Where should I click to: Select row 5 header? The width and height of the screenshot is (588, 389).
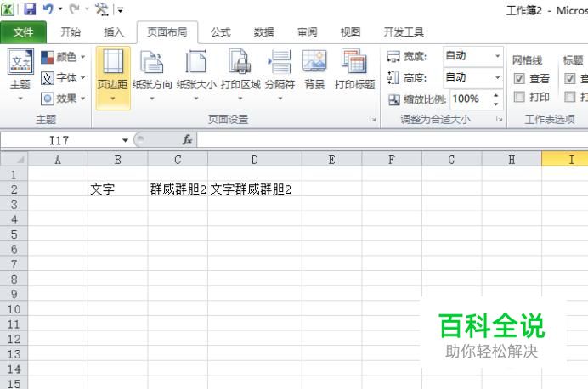(14, 234)
